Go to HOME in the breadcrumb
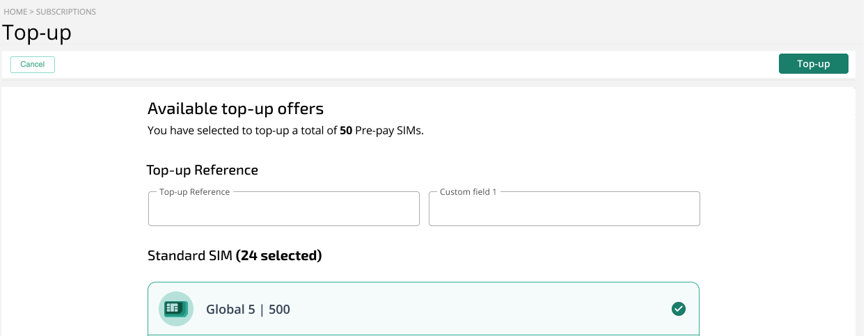This screenshot has height=336, width=868. [x=15, y=12]
